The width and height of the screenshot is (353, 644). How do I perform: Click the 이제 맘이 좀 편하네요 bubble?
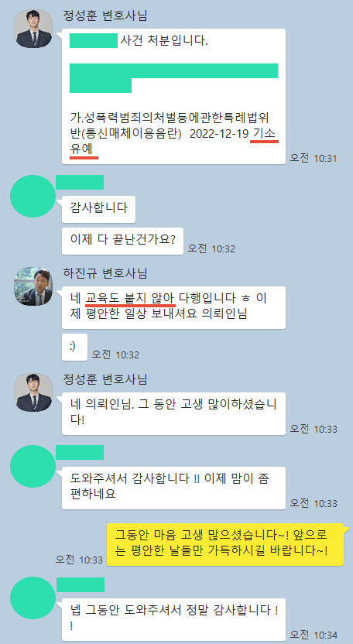[174, 488]
